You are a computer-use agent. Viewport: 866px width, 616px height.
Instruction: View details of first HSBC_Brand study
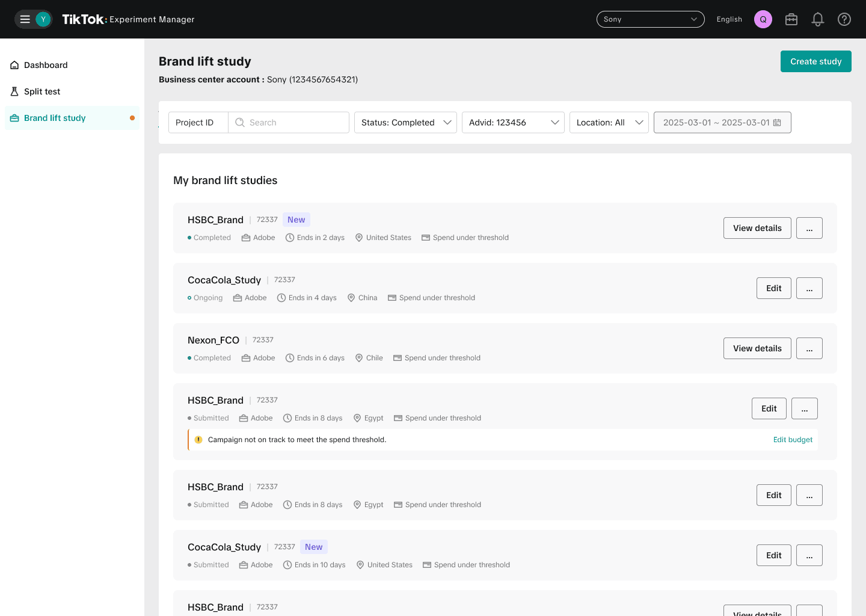757,228
